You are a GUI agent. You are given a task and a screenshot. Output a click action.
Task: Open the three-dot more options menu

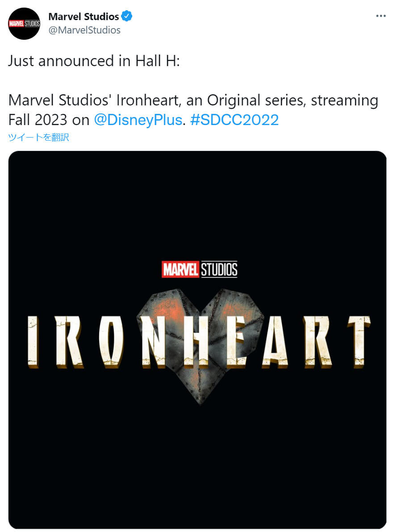381,16
